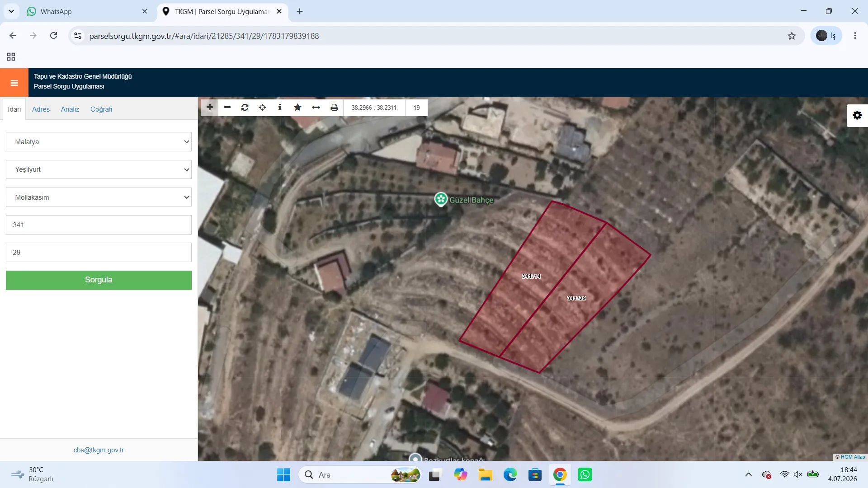Open parcel info tool
Screen dimensions: 868x488
[x=280, y=108]
